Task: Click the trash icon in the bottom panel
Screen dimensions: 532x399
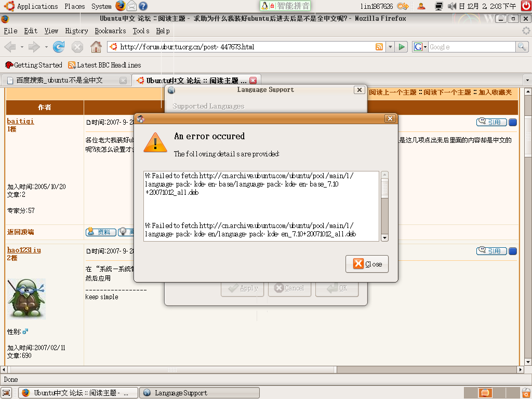Action: click(526, 393)
